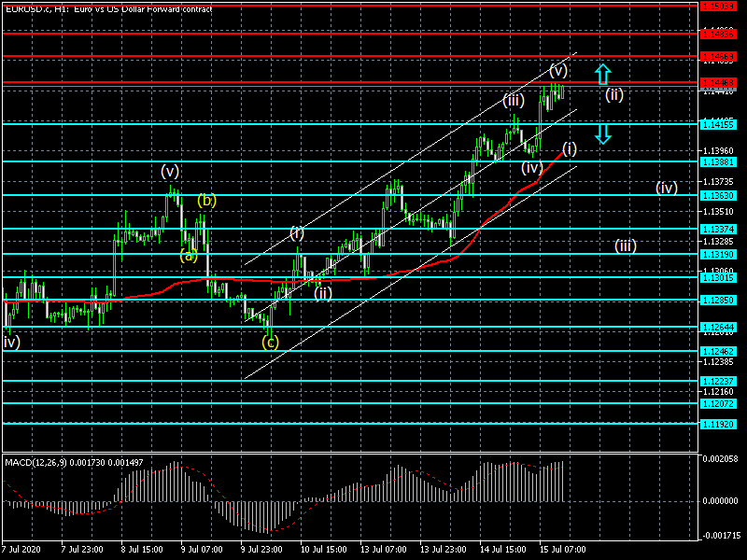
Task: Select the EURUSD.c H1 chart title text
Action: pyautogui.click(x=108, y=8)
